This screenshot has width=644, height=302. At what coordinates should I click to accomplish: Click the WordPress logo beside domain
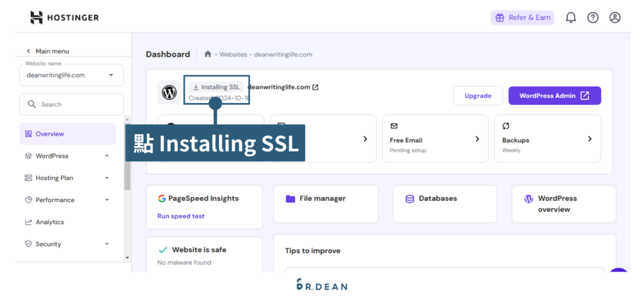click(x=169, y=93)
